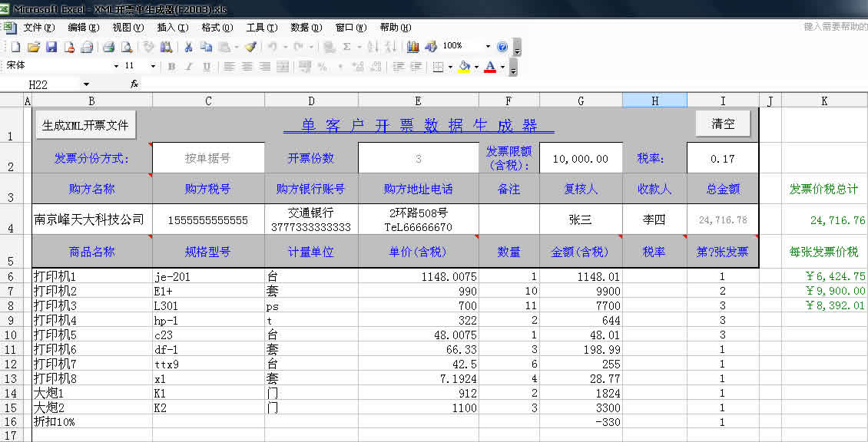Toggle Align Right
This screenshot has width=868, height=442.
click(x=264, y=67)
